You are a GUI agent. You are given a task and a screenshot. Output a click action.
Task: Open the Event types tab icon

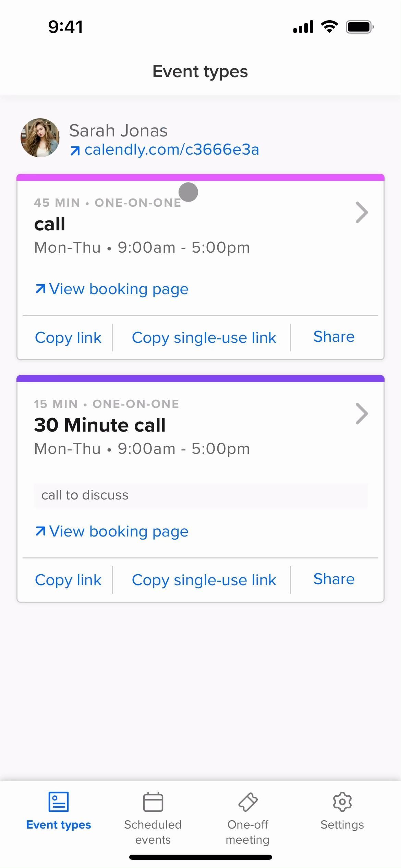click(59, 802)
